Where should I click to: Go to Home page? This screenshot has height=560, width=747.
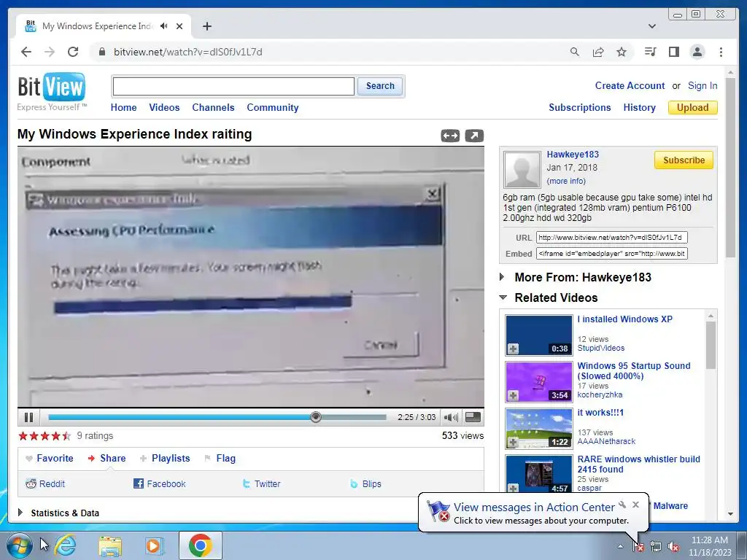click(123, 108)
